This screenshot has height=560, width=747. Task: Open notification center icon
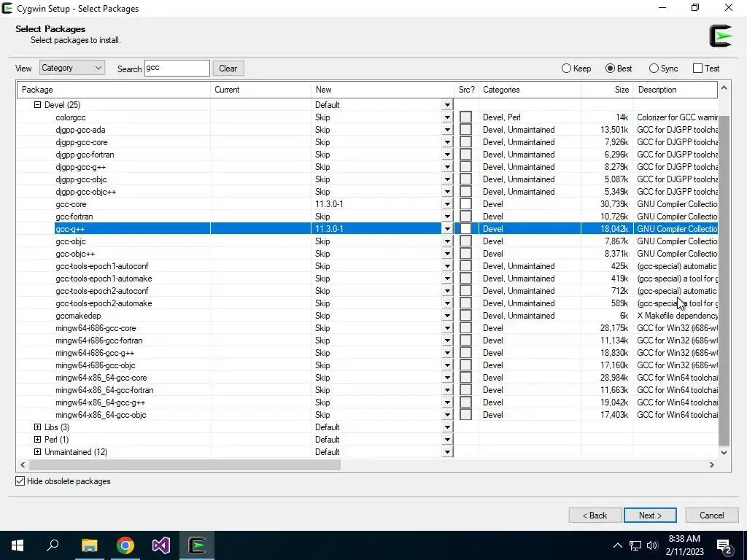724,546
